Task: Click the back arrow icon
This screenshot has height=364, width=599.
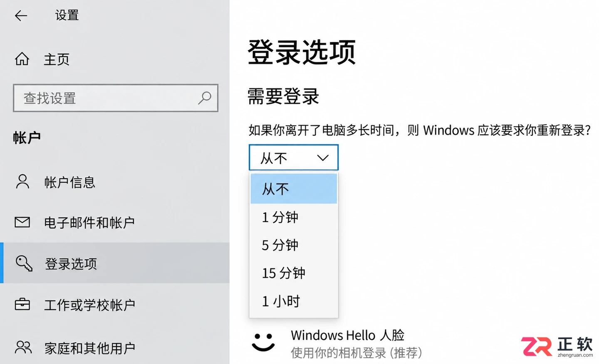Action: 21,16
